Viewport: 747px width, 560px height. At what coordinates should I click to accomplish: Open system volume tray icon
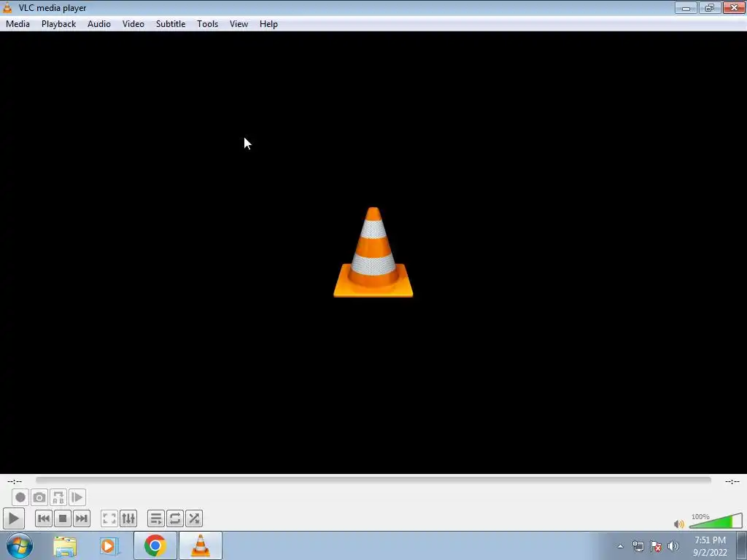coord(673,546)
